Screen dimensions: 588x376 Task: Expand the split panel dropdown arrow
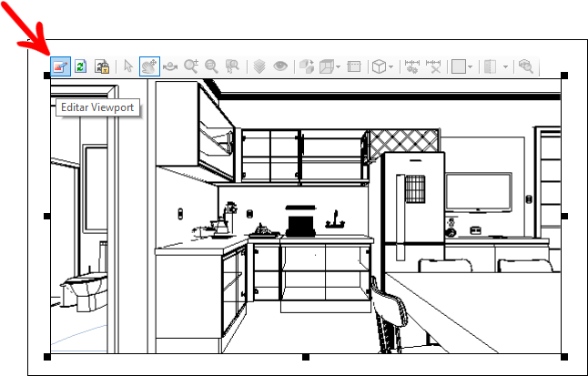pos(505,67)
